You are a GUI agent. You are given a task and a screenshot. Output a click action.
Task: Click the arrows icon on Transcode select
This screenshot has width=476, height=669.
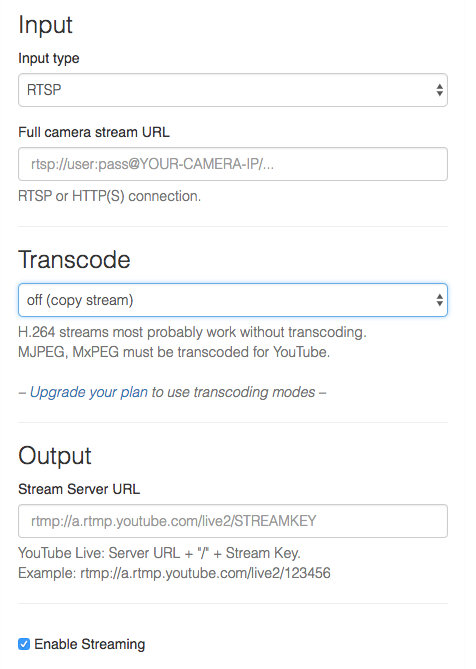coord(439,300)
